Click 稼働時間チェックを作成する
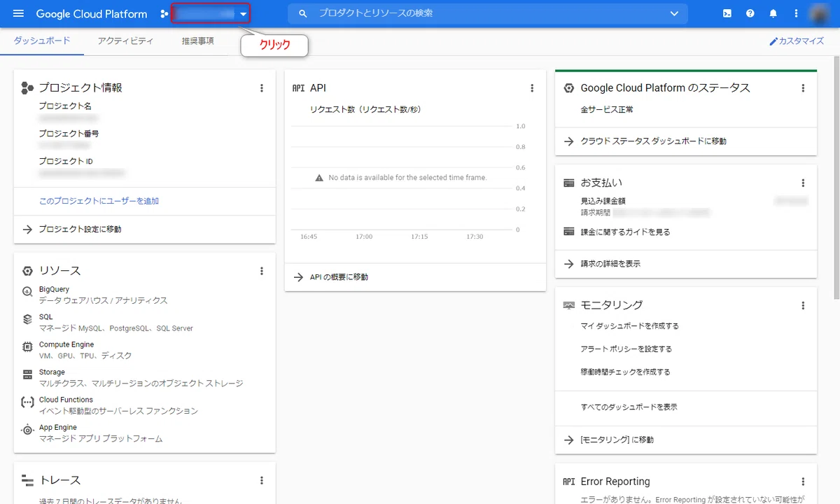The width and height of the screenshot is (840, 504). pos(625,372)
